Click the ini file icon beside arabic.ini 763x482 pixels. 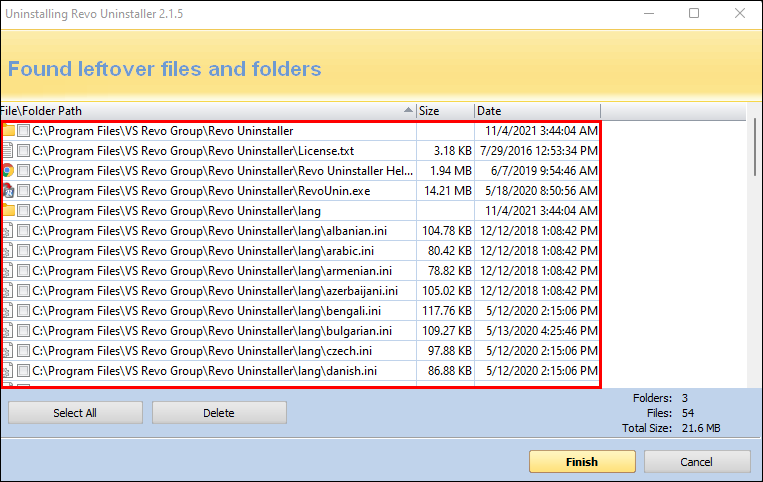8,250
